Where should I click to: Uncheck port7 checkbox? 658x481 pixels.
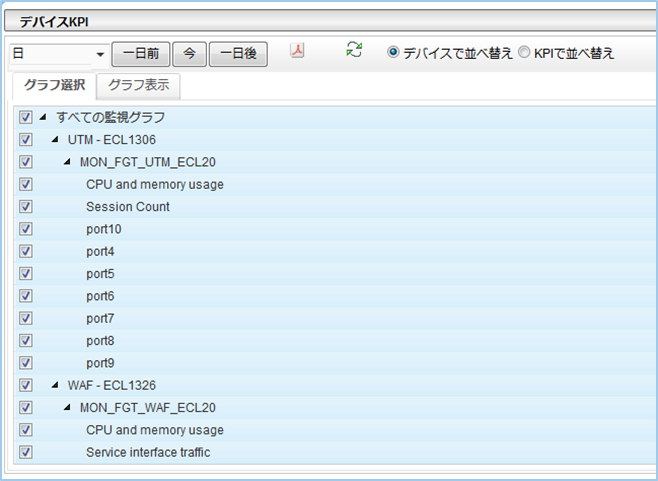(x=26, y=318)
